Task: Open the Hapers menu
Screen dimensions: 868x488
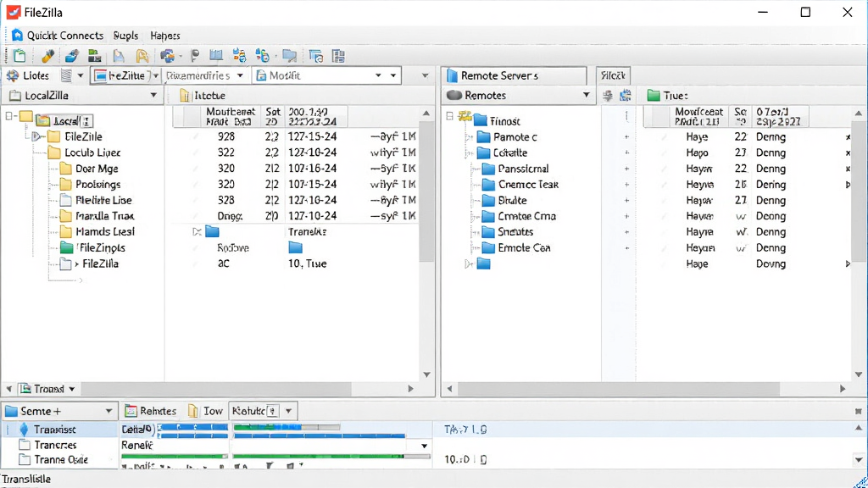Action: [x=165, y=36]
